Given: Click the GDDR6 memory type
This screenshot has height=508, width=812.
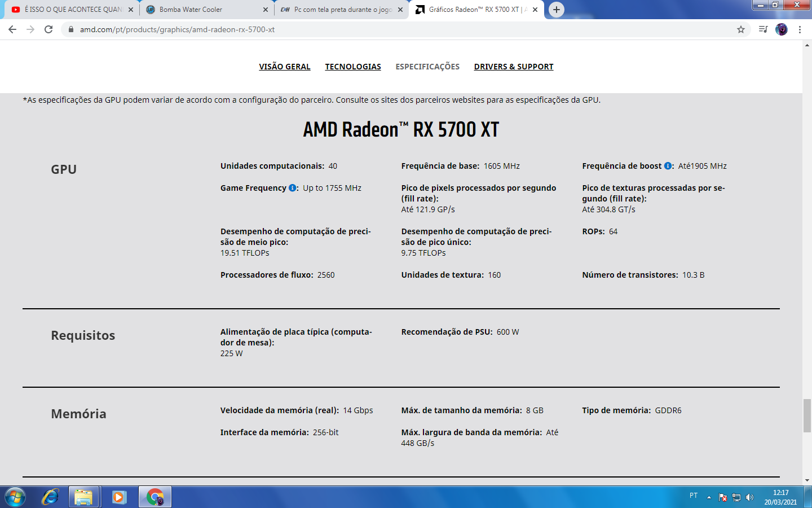Looking at the screenshot, I should tap(668, 410).
